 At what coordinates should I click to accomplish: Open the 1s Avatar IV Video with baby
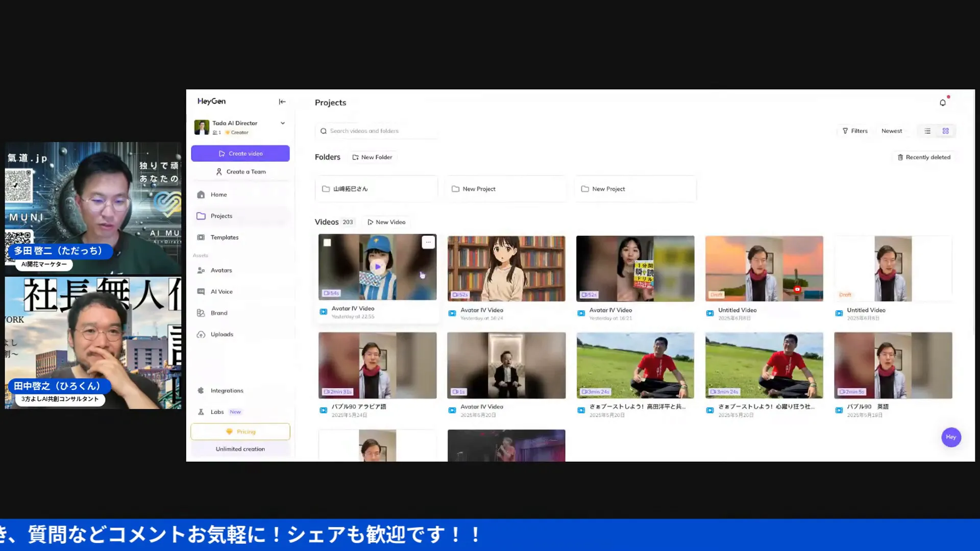click(x=506, y=365)
